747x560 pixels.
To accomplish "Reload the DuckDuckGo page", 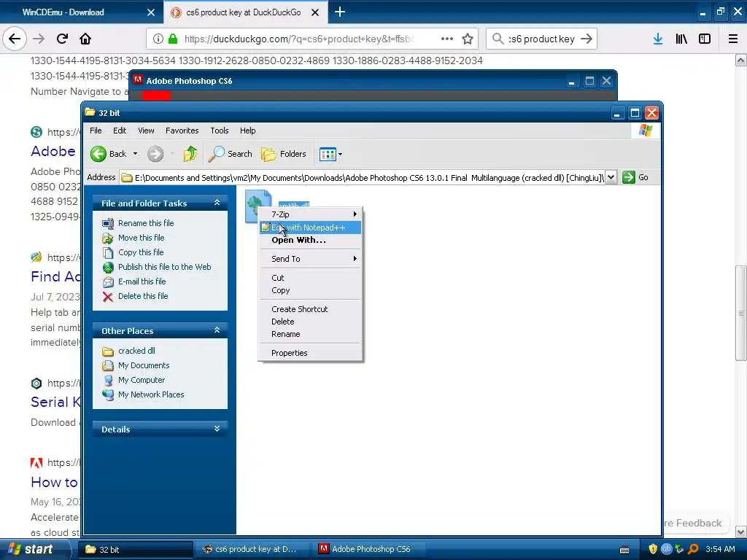I will tap(62, 39).
